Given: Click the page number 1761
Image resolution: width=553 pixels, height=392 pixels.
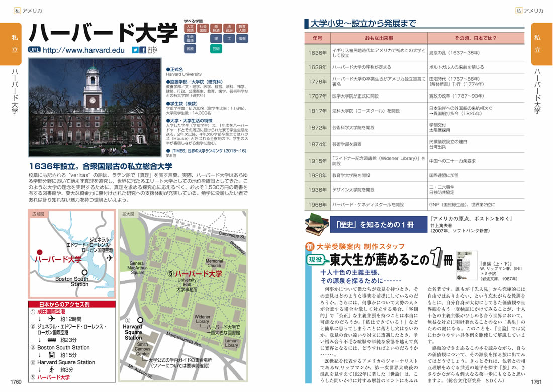Looking at the screenshot, I should (536, 382).
